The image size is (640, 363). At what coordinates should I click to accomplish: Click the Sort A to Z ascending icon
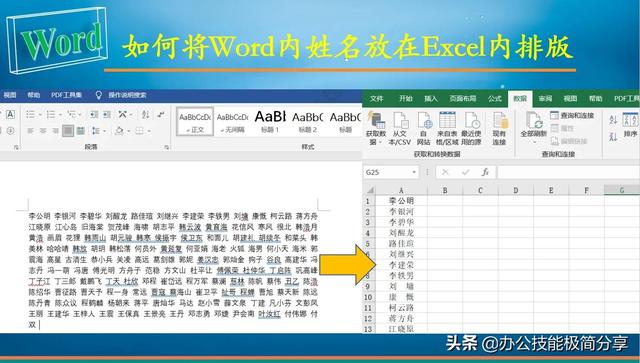point(613,120)
